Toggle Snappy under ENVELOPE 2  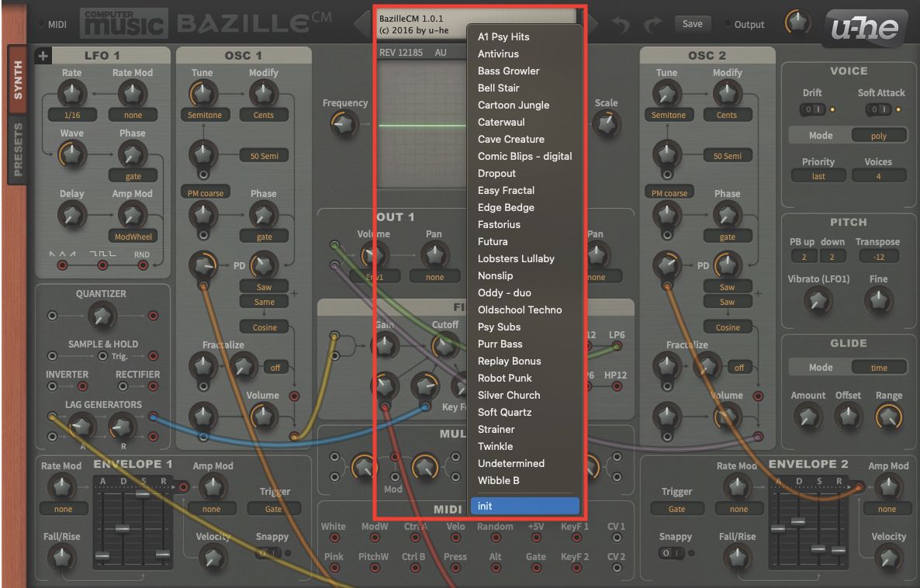coord(672,553)
